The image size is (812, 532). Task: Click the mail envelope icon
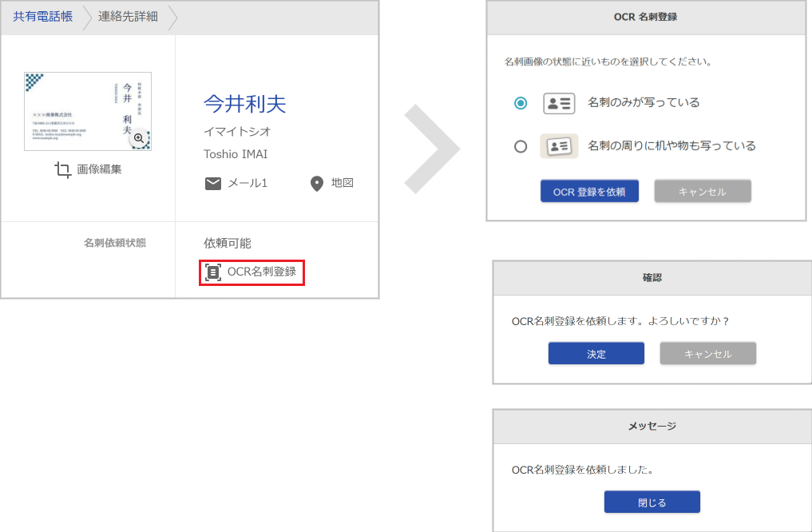click(213, 184)
